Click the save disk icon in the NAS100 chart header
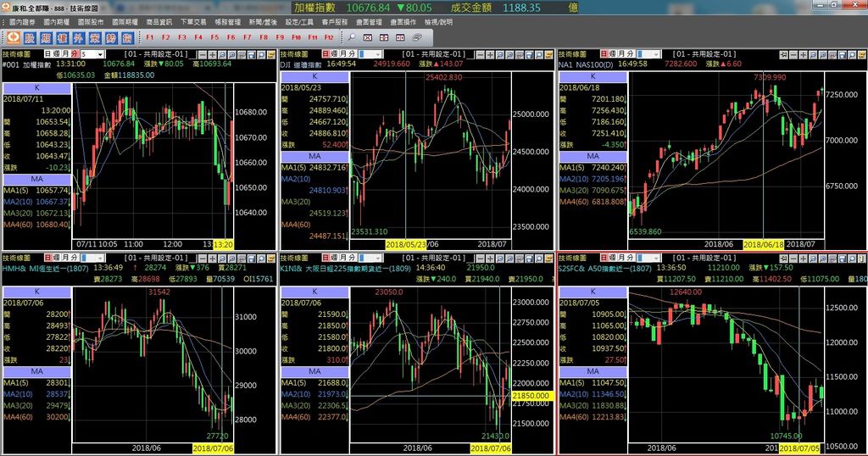Image resolution: width=868 pixels, height=456 pixels. click(x=843, y=55)
